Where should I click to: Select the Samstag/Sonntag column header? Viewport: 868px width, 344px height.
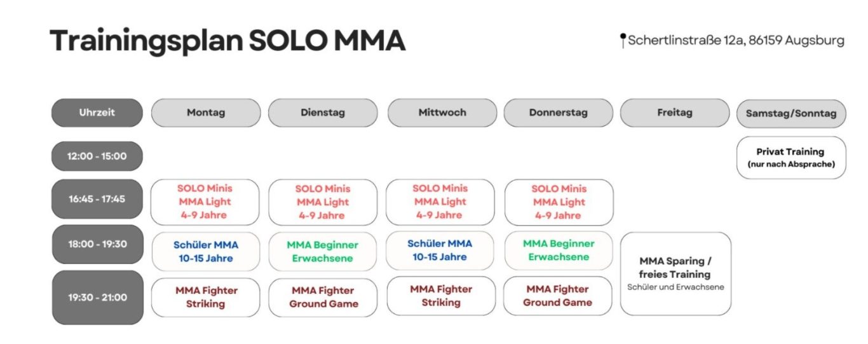pyautogui.click(x=791, y=114)
